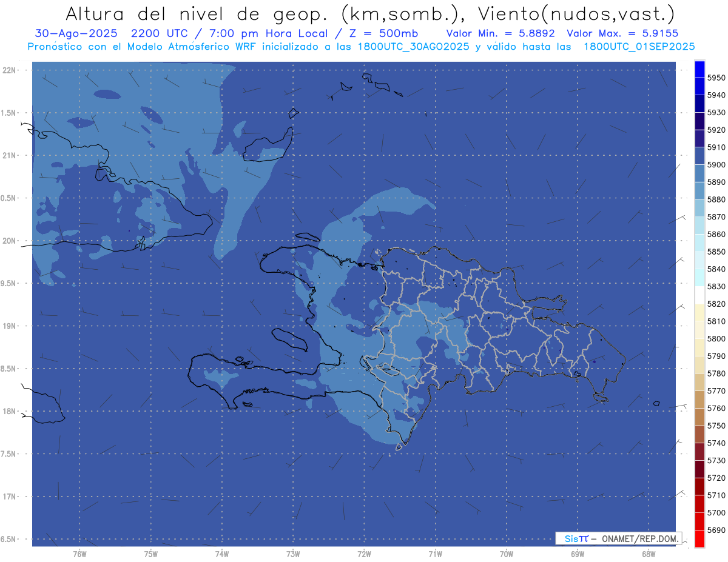Click the '68W' longitude axis label
The width and height of the screenshot is (728, 562).
pyautogui.click(x=649, y=554)
